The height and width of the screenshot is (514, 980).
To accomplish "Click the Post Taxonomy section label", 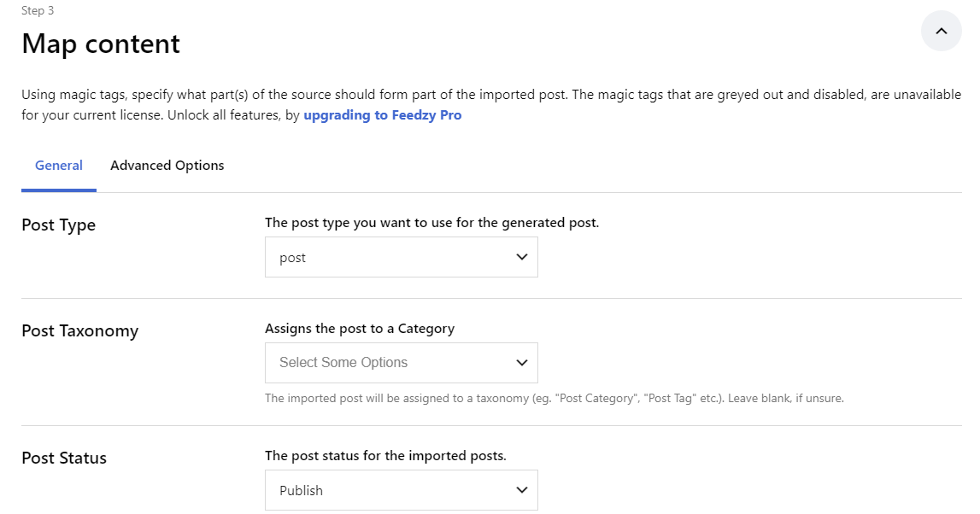I will click(80, 331).
